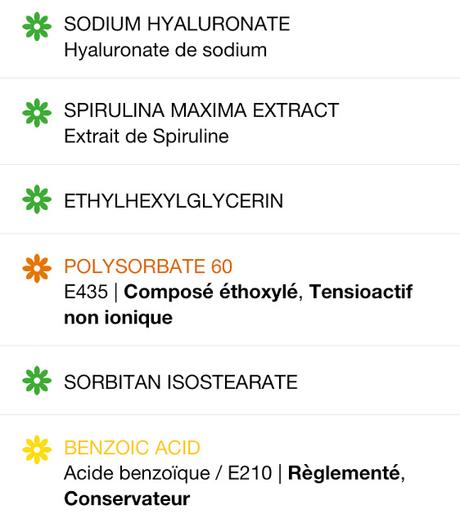The width and height of the screenshot is (460, 523).
Task: Tap the green flower icon beside Spirulina Maxima Extract
Action: (37, 113)
